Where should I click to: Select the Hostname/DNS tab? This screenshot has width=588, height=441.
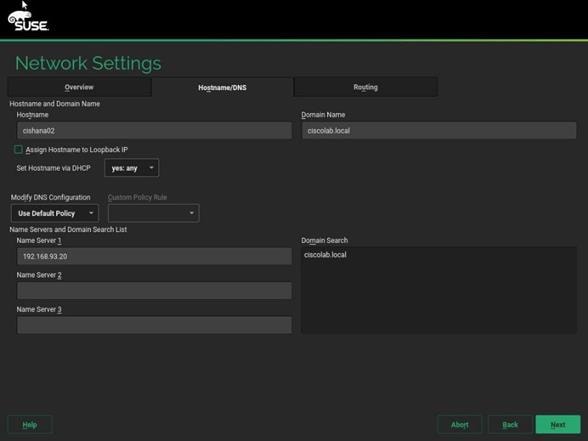pos(222,87)
